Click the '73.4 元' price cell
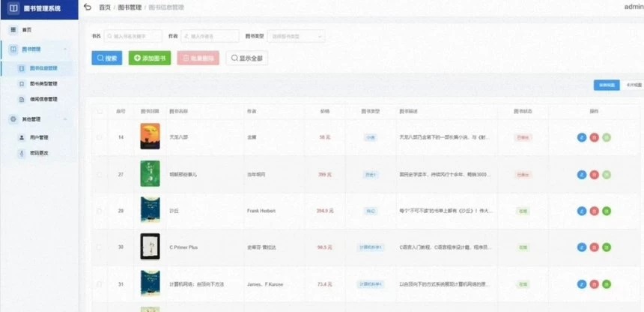 click(325, 284)
